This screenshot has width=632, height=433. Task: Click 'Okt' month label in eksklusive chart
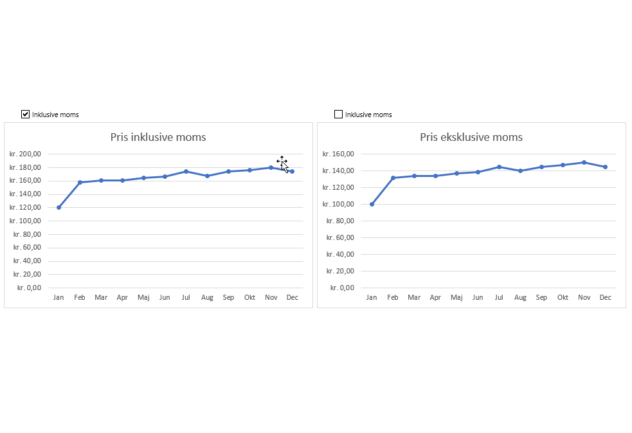(563, 297)
